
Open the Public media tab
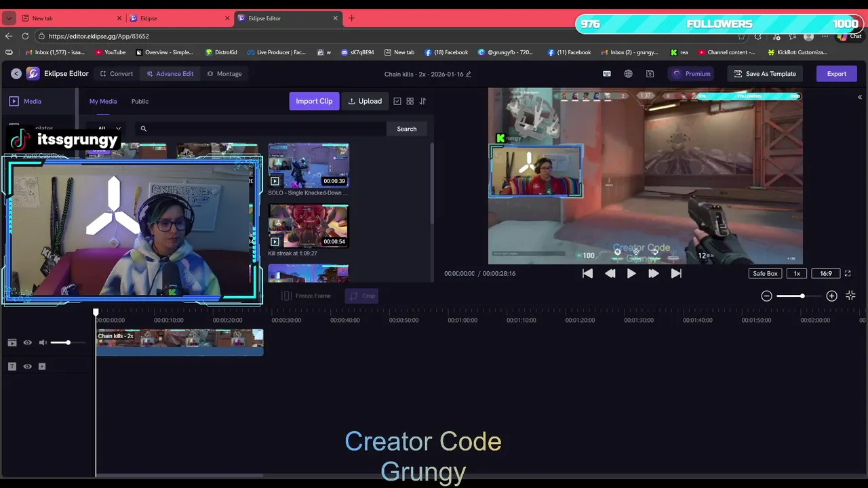(140, 101)
